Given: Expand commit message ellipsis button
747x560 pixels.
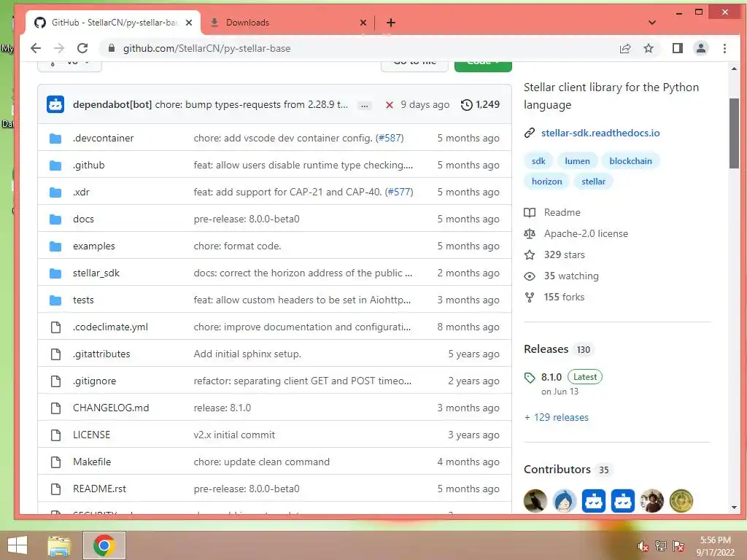Looking at the screenshot, I should (x=365, y=105).
